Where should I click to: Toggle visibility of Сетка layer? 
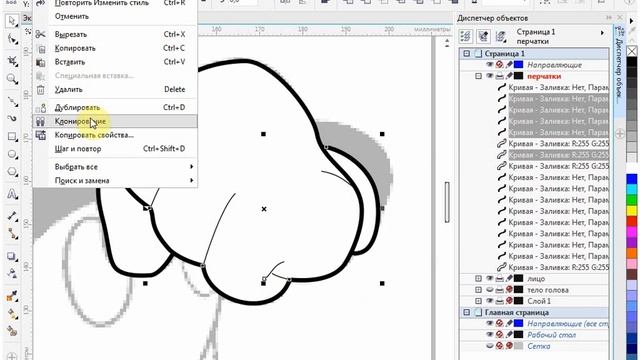(x=490, y=346)
